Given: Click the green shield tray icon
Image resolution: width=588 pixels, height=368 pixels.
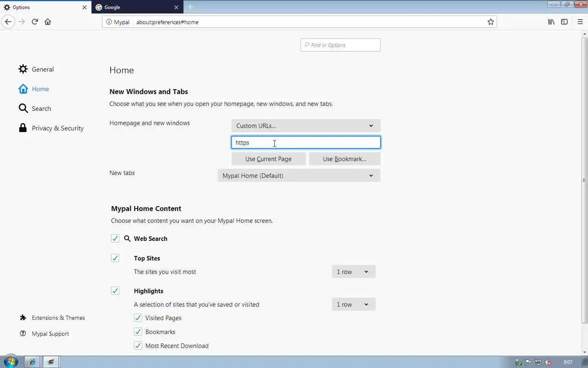Looking at the screenshot, I should coord(519,362).
